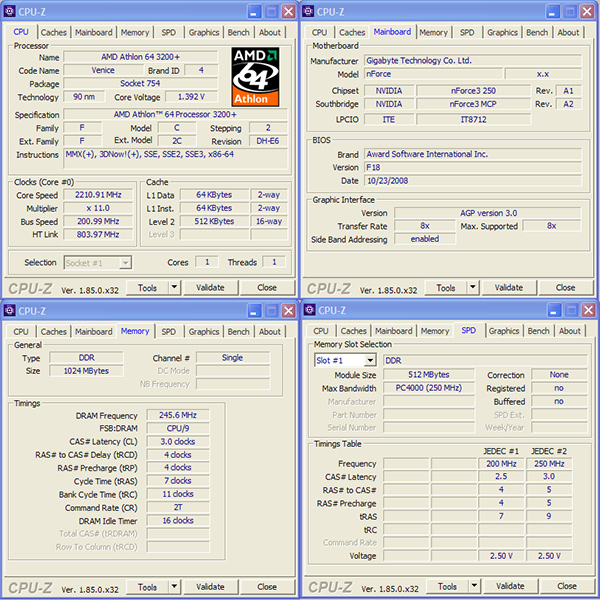The height and width of the screenshot is (600, 600).
Task: Switch to Memory tab in SPD window
Action: (x=435, y=331)
